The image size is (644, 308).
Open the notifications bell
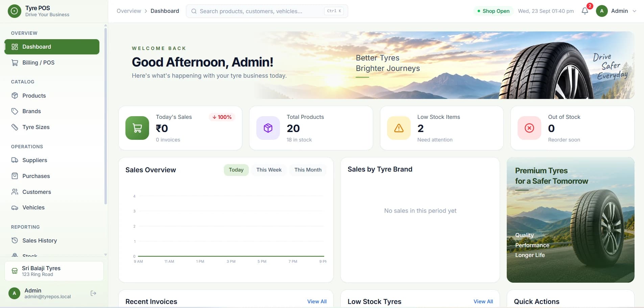585,11
